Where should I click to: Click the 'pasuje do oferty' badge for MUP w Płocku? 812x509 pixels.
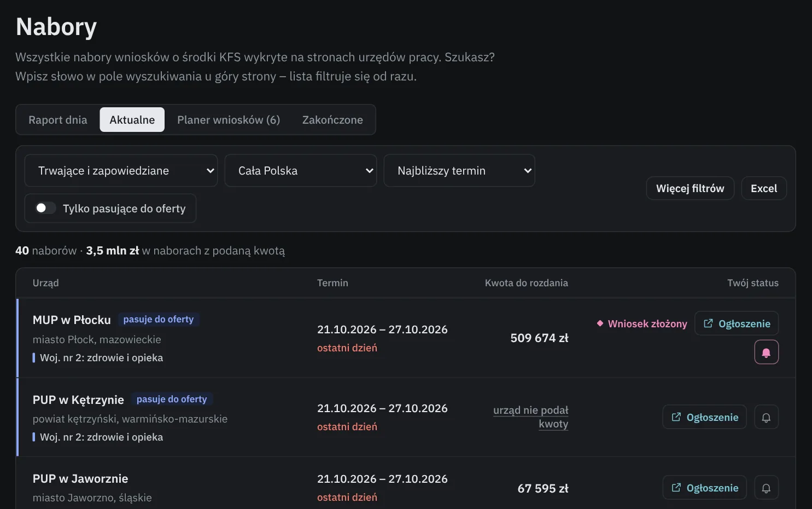159,319
